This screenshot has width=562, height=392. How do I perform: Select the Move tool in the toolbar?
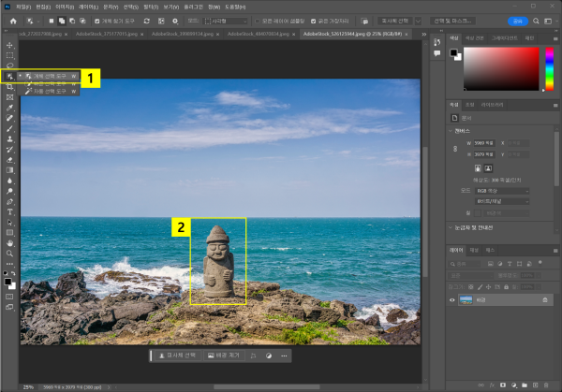coord(10,45)
